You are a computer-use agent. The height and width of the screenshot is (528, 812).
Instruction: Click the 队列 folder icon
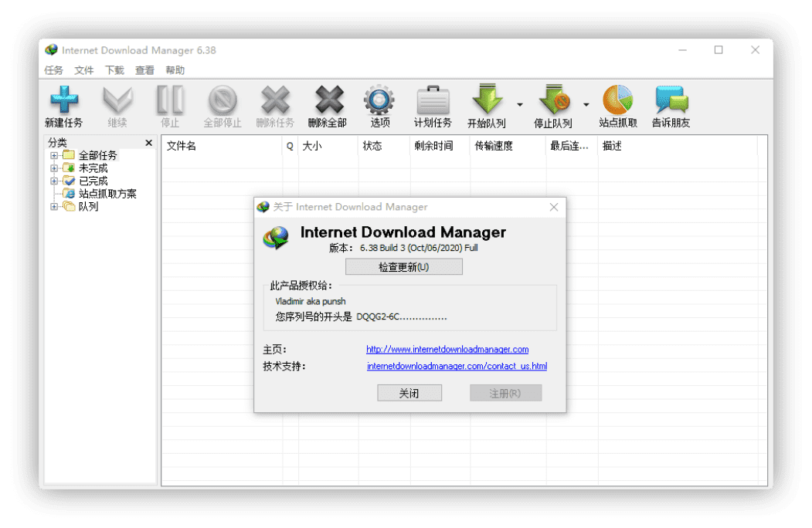69,206
